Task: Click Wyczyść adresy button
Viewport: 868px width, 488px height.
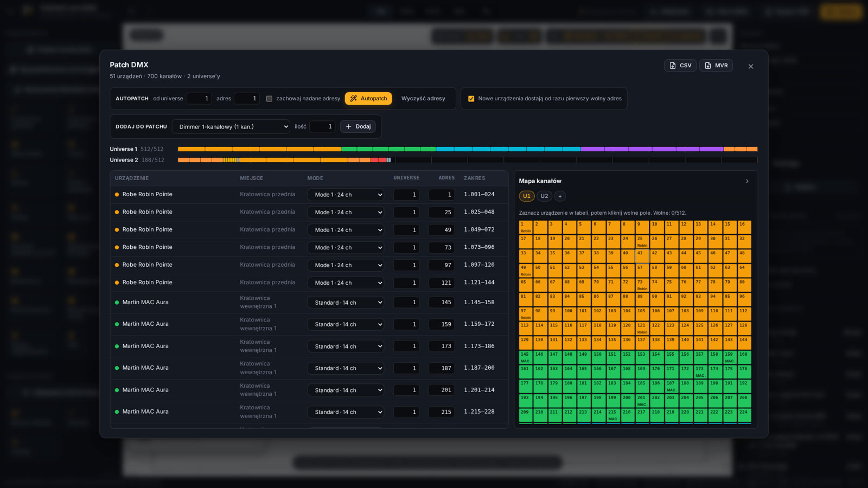Action: click(423, 99)
